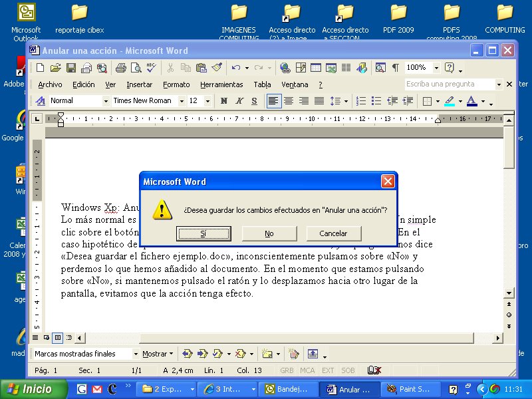Click the Bandej... Outlook taskbar item

point(288,389)
